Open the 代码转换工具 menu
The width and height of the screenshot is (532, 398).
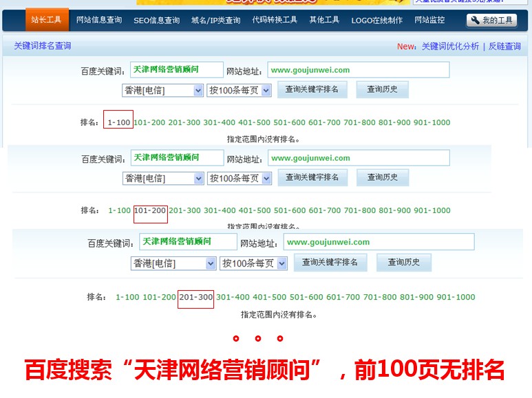275,20
